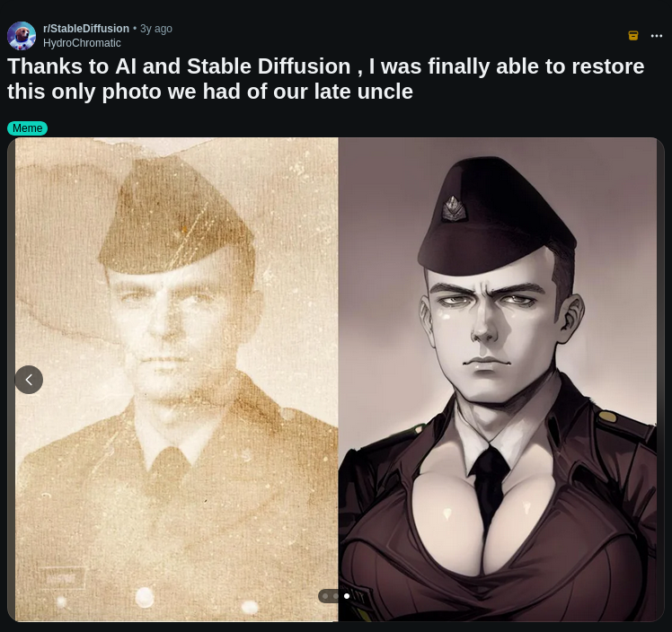
Task: Open the faded sepia soldier photo
Action: [x=177, y=379]
